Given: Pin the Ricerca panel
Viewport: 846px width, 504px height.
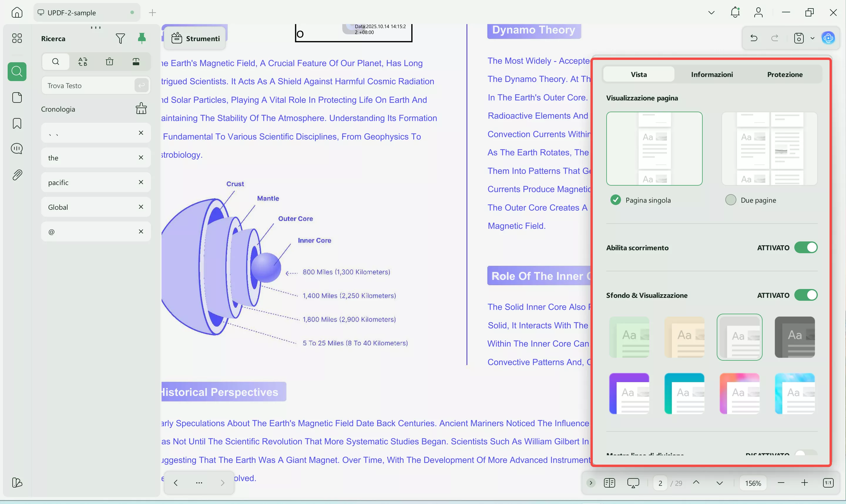Looking at the screenshot, I should pyautogui.click(x=142, y=38).
